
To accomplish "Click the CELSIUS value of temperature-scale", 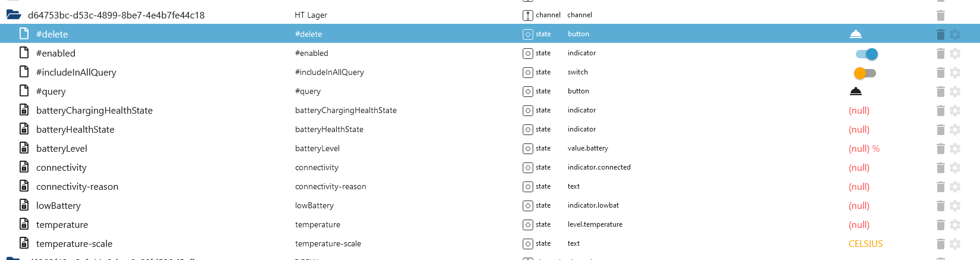I will pos(865,244).
